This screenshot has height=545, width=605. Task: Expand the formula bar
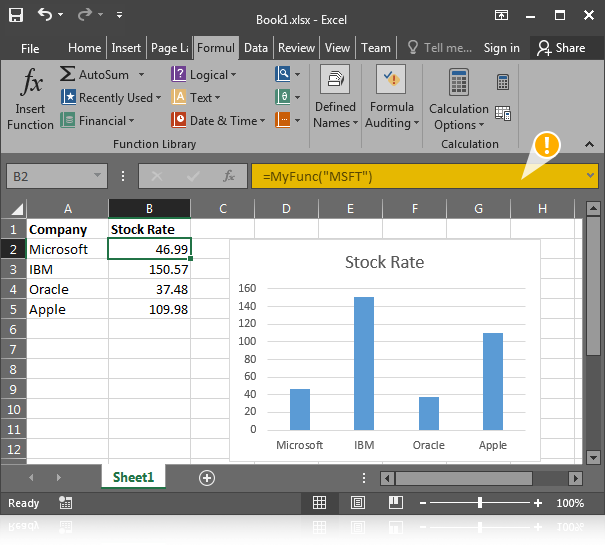pos(590,176)
